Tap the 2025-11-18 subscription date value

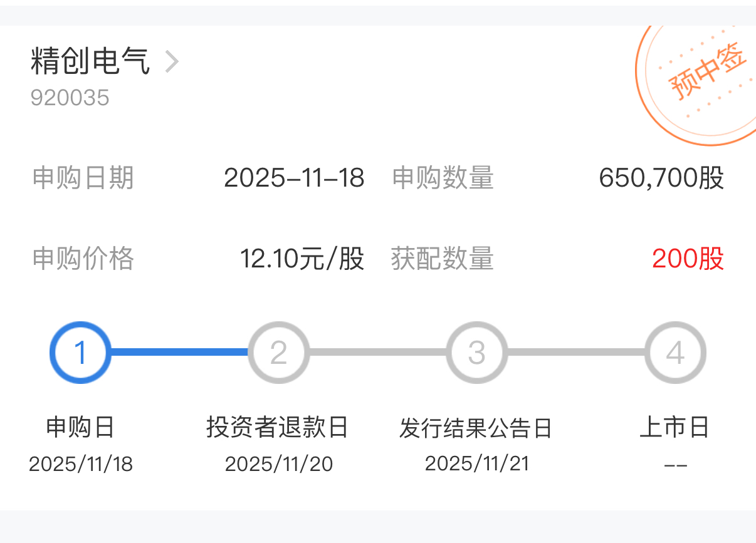294,178
